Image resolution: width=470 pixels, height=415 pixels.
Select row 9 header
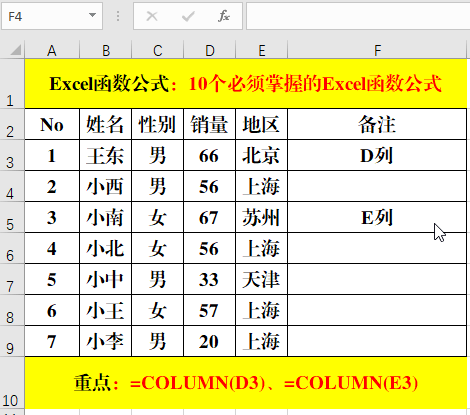(x=12, y=341)
